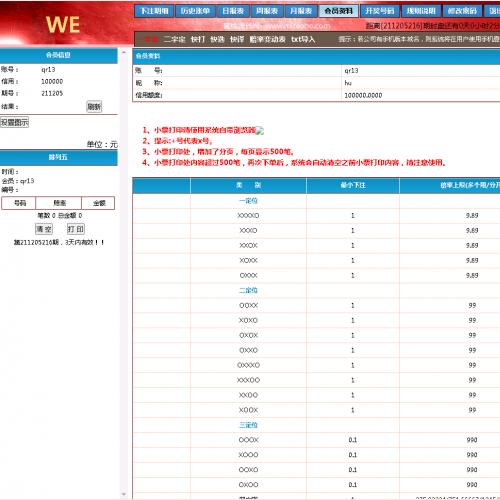
Task: Click the XXOO row label
Action: coord(248,395)
